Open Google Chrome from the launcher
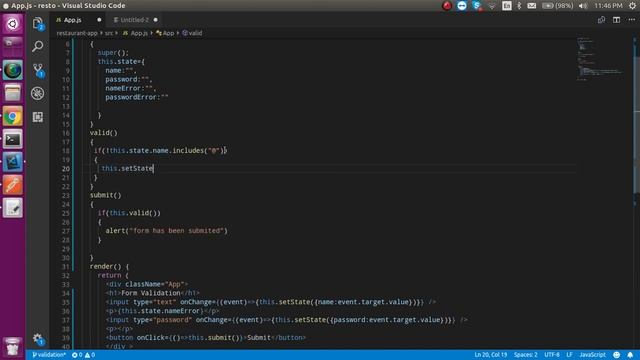This screenshot has width=640, height=360. 13,117
